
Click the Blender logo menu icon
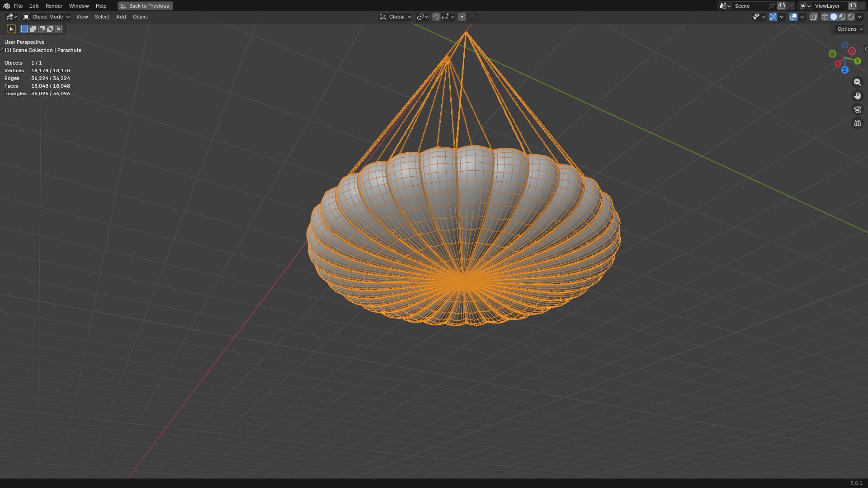(6, 6)
